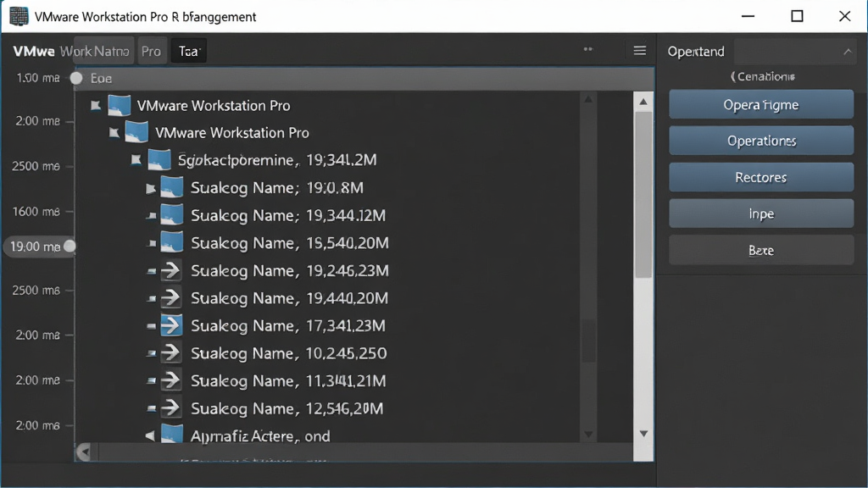Click the Operationes button
Viewport: 868px width, 488px height.
tap(761, 141)
